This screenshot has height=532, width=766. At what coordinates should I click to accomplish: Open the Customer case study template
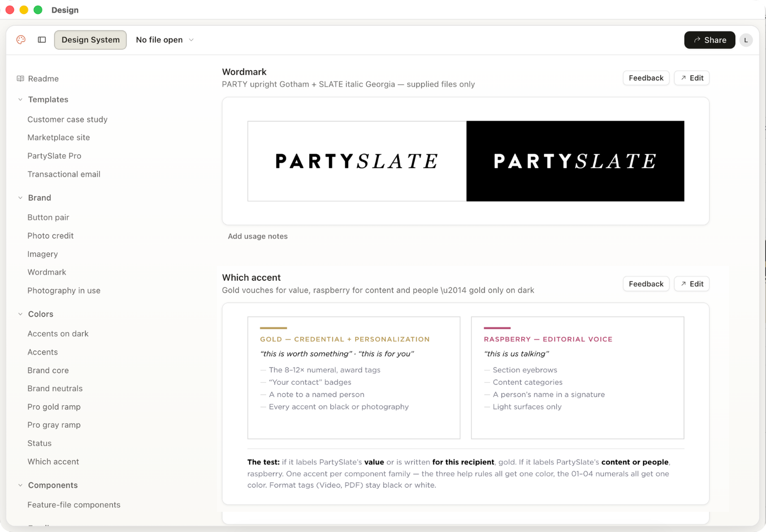pos(67,120)
